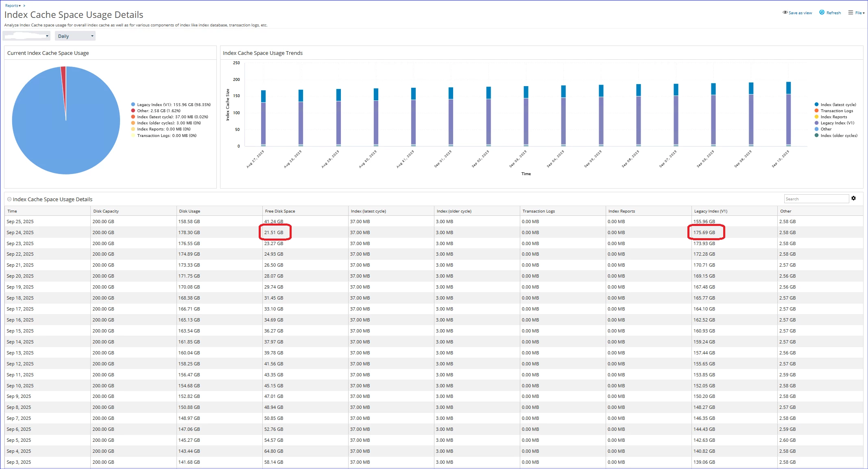Sort by Disk Usage column header
Screen dimensions: 868x469
[189, 211]
